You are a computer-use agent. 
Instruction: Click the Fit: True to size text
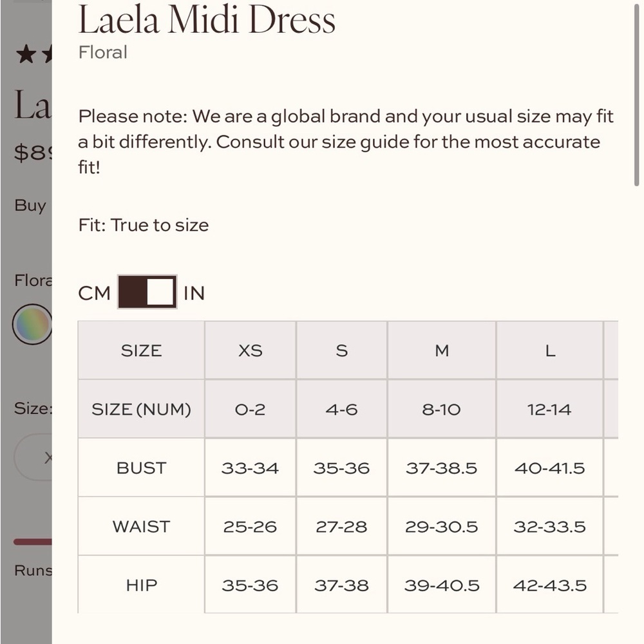point(143,225)
